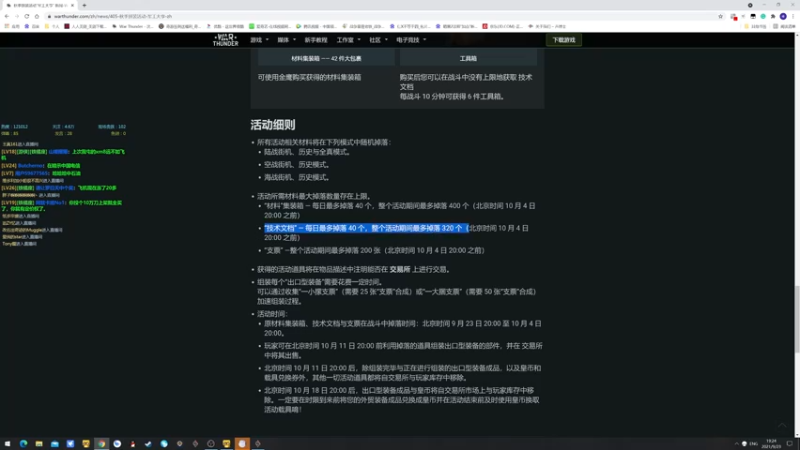The width and height of the screenshot is (800, 450).
Task: Open the notification center icon
Action: tap(790, 444)
